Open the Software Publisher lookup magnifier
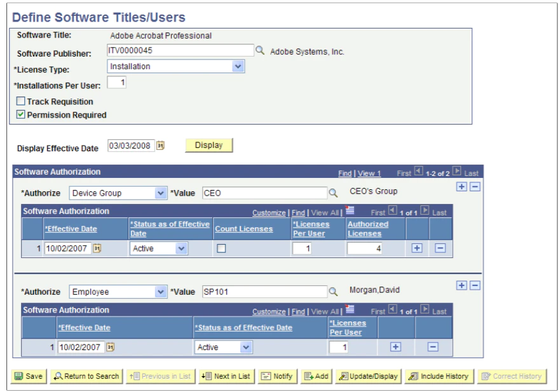This screenshot has width=560, height=392. (259, 51)
